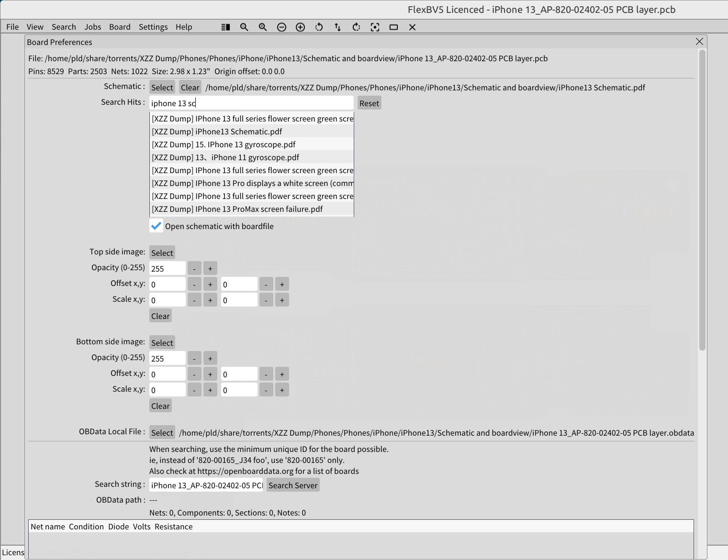The image size is (728, 560).
Task: Select the OBData Local File
Action: coord(162,432)
